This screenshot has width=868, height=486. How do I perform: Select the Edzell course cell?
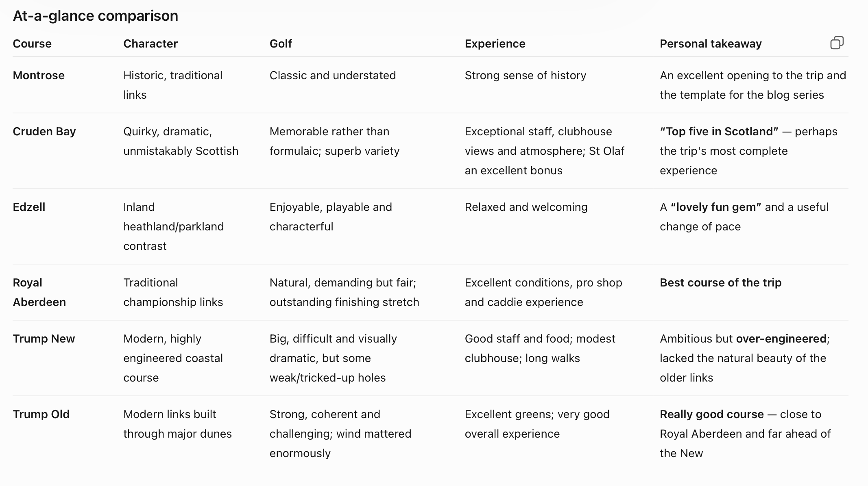29,207
